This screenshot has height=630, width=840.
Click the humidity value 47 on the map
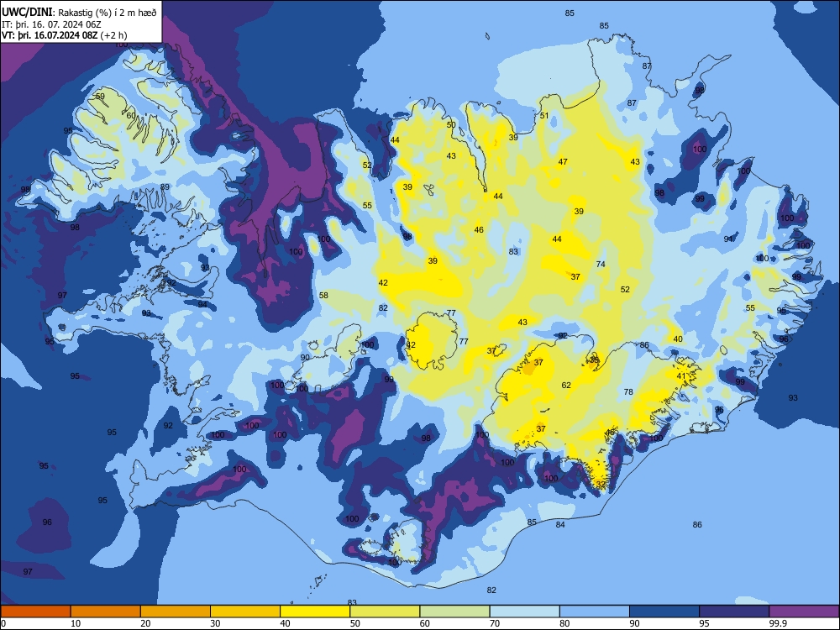pos(563,162)
